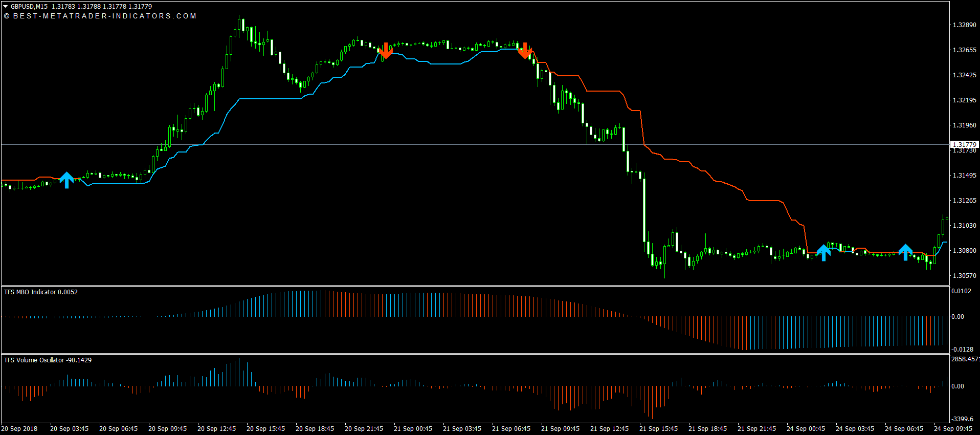This screenshot has height=435, width=980.
Task: Click the GBPUSD,M15 chart title text
Action: tap(29, 7)
